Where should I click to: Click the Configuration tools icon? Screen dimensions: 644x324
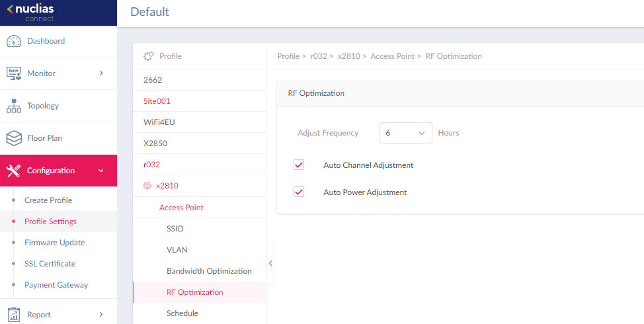[x=14, y=171]
